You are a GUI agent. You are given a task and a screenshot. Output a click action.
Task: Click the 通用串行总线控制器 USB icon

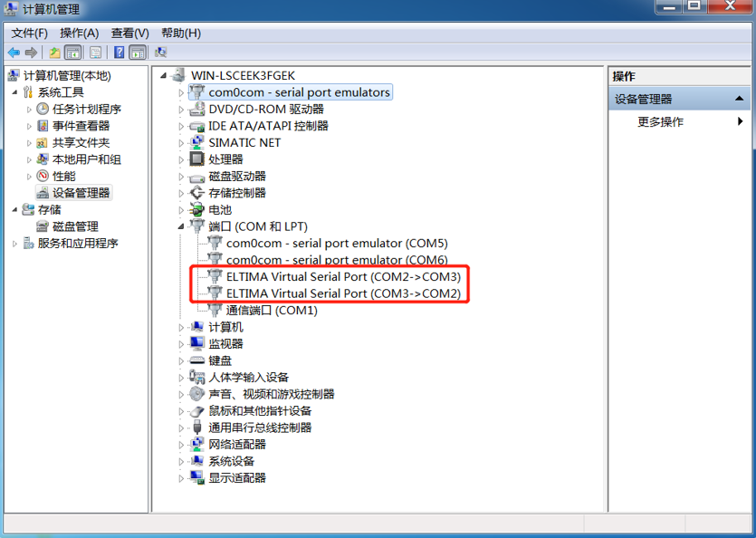pyautogui.click(x=196, y=428)
